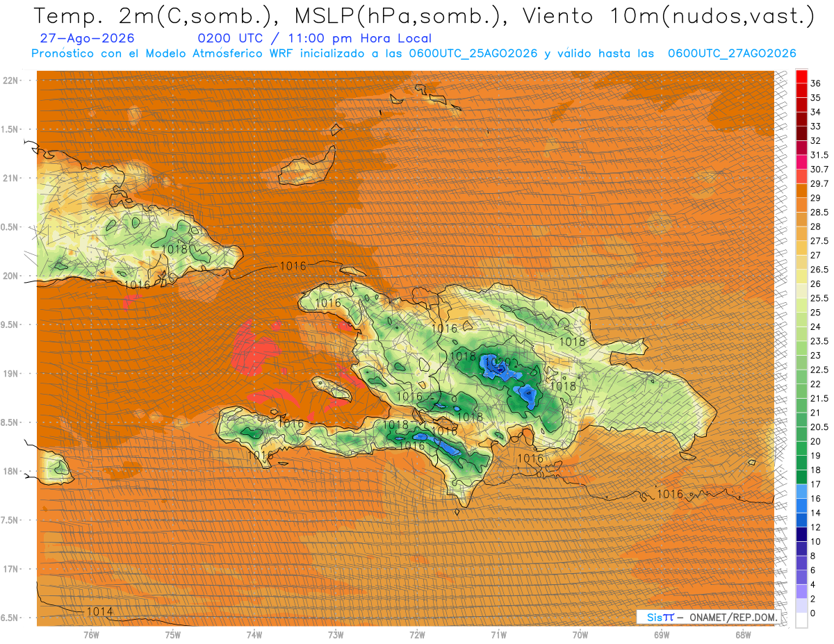Click the "20N" latitude label
The height and width of the screenshot is (644, 834).
(11, 276)
